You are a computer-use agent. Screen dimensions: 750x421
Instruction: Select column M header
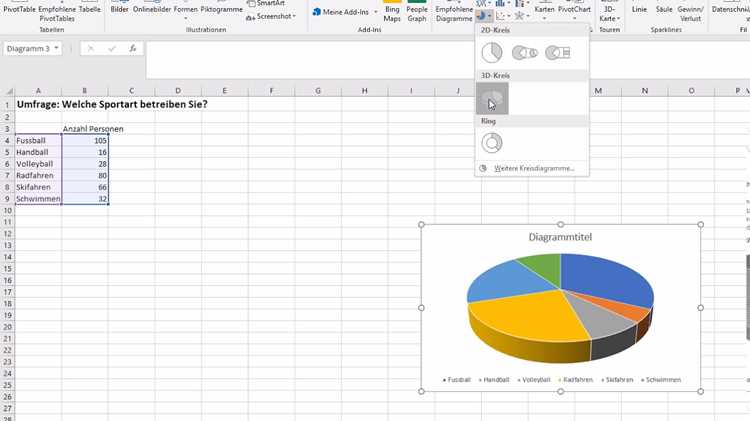point(598,90)
